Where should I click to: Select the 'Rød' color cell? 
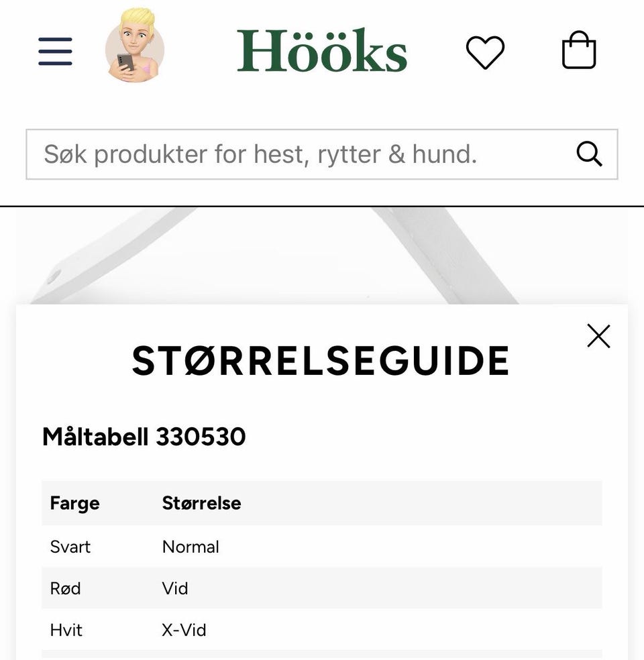coord(65,588)
